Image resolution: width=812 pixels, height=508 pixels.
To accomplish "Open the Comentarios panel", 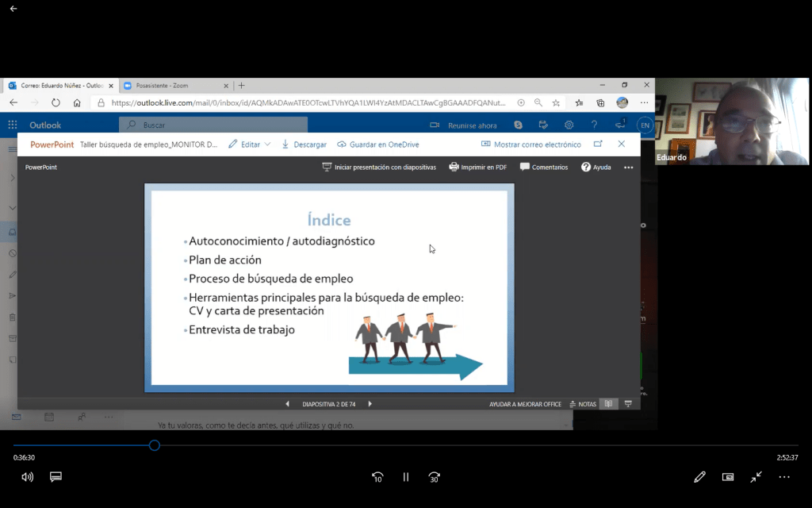I will (543, 167).
